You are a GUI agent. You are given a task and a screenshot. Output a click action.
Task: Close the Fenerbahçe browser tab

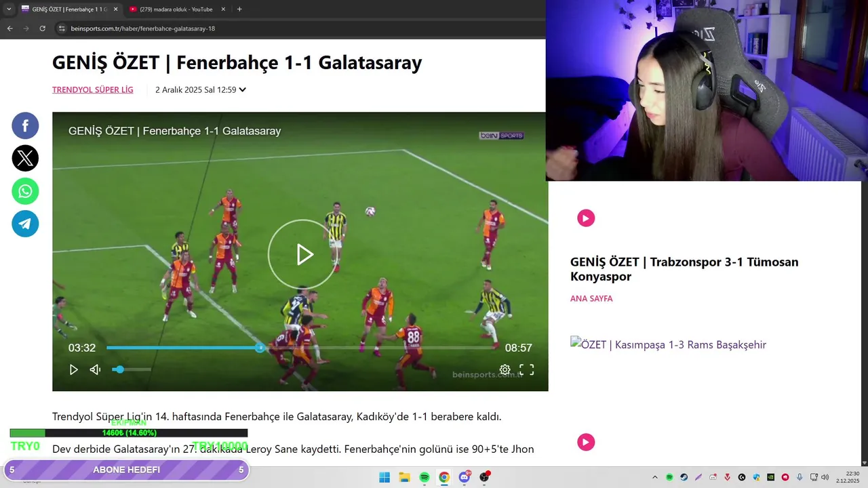coord(115,9)
